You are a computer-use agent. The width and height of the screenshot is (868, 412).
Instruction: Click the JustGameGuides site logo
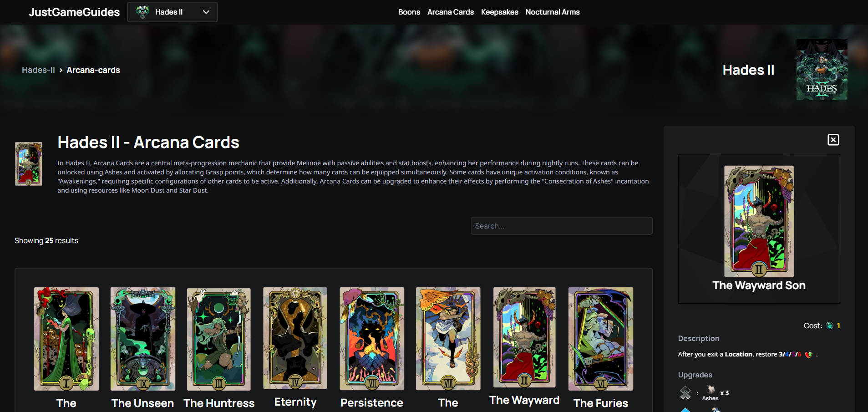pyautogui.click(x=74, y=12)
